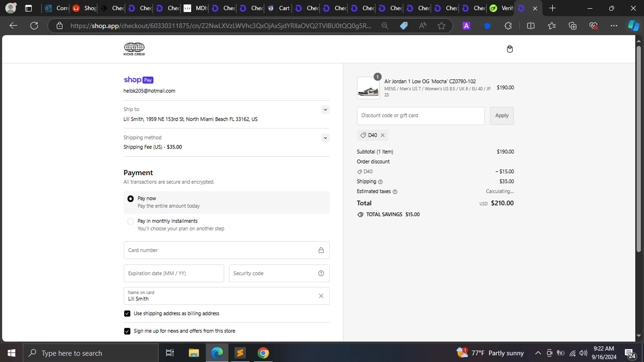
Task: Open the blue shield extension
Action: (487, 26)
